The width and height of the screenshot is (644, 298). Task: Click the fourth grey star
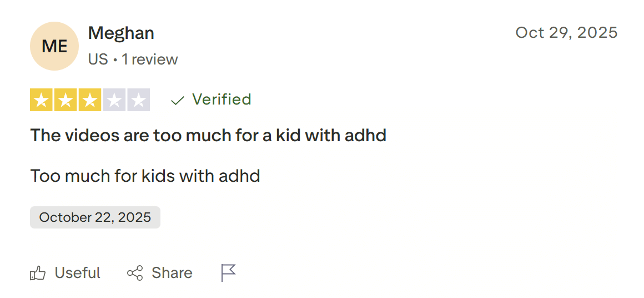[114, 100]
